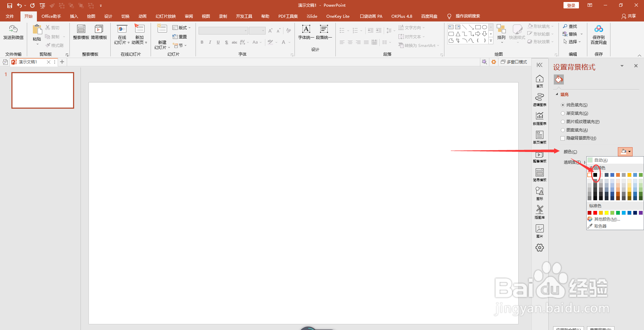
Task: Select 纯色填充 radio button
Action: coord(563,105)
